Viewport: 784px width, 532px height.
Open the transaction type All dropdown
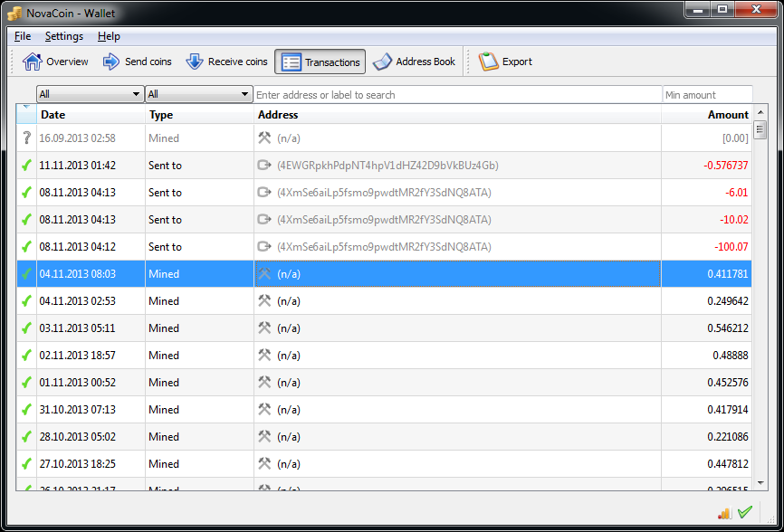197,93
